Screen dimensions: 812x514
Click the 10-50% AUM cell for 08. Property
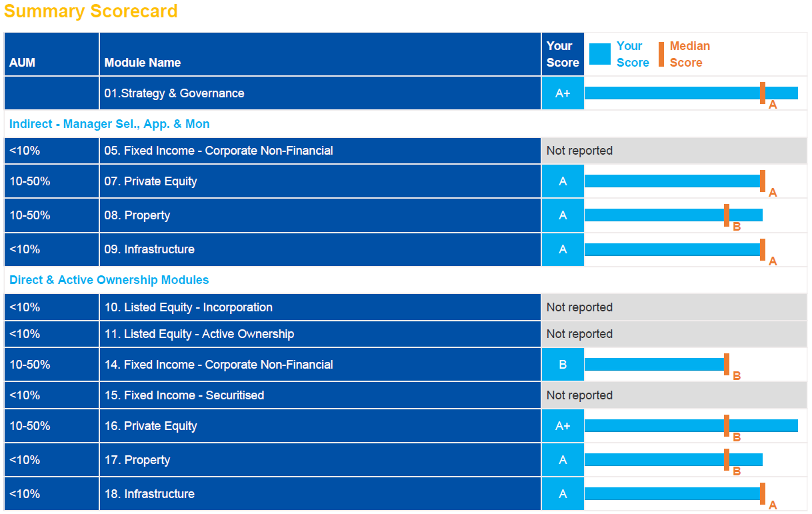point(30,215)
